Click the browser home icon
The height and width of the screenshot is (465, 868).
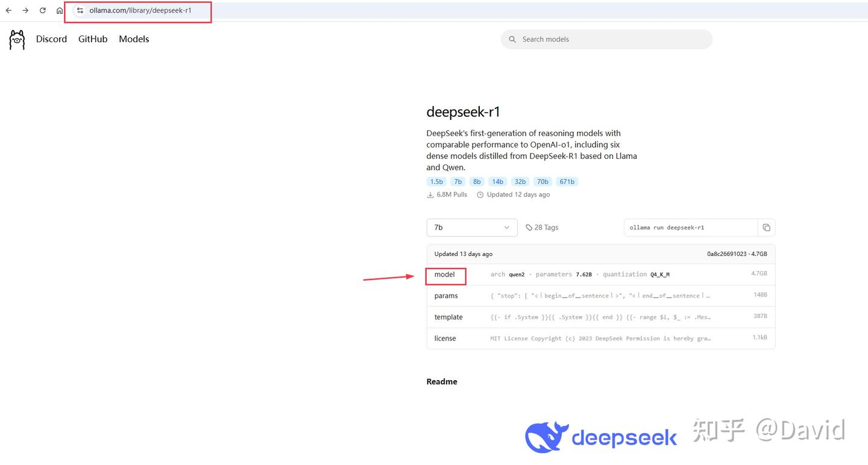click(60, 10)
